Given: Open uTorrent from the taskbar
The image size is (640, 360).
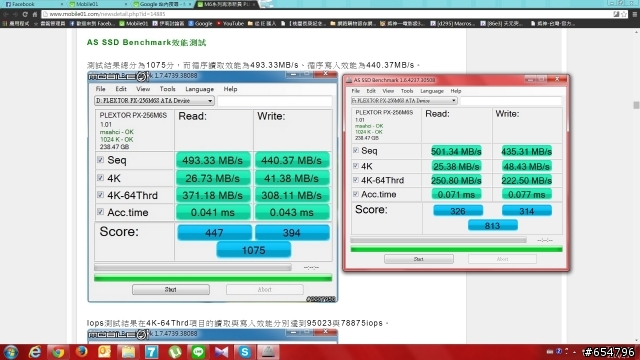Looking at the screenshot, I should [175, 352].
